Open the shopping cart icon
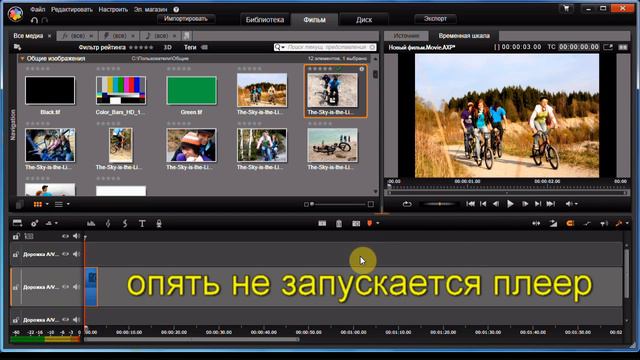The image size is (640, 360). tap(566, 8)
